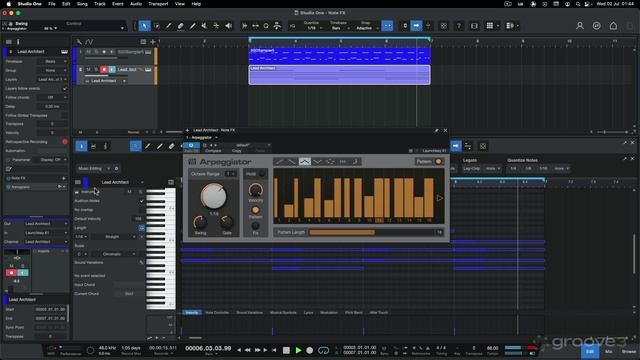The image size is (640, 360).
Task: Click the Copy button in the Note FX window
Action: (x=237, y=151)
